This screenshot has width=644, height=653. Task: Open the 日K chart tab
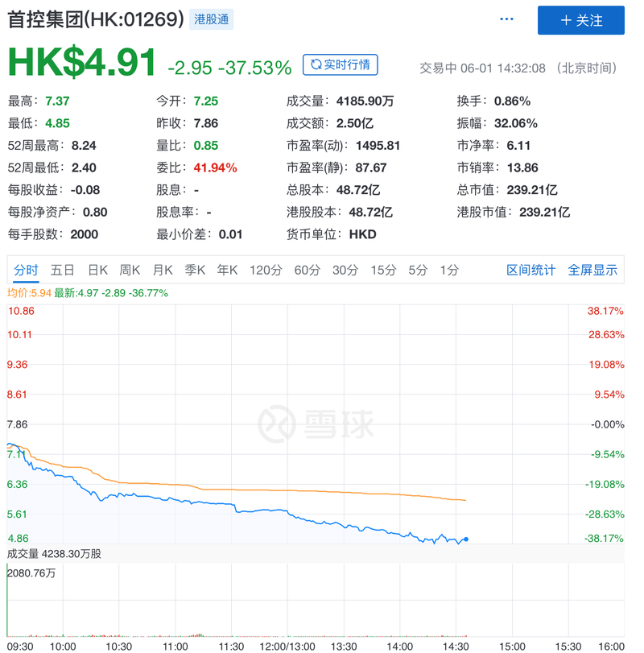[98, 270]
